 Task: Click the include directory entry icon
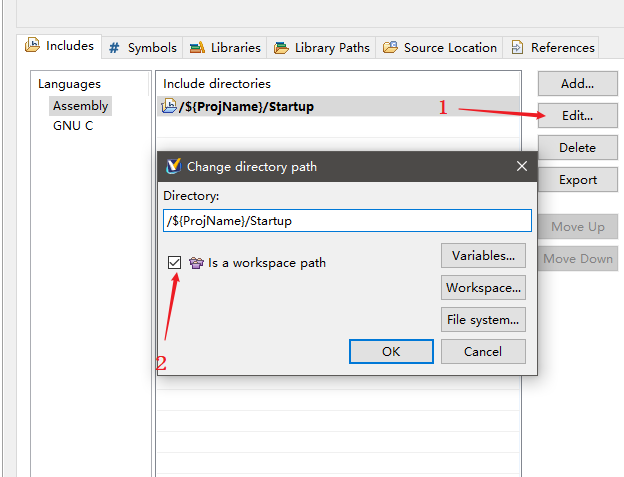[x=169, y=106]
